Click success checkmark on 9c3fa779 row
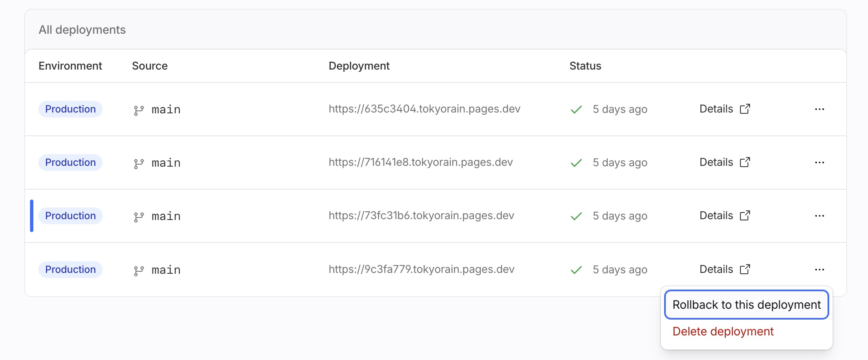This screenshot has height=360, width=868. [576, 270]
